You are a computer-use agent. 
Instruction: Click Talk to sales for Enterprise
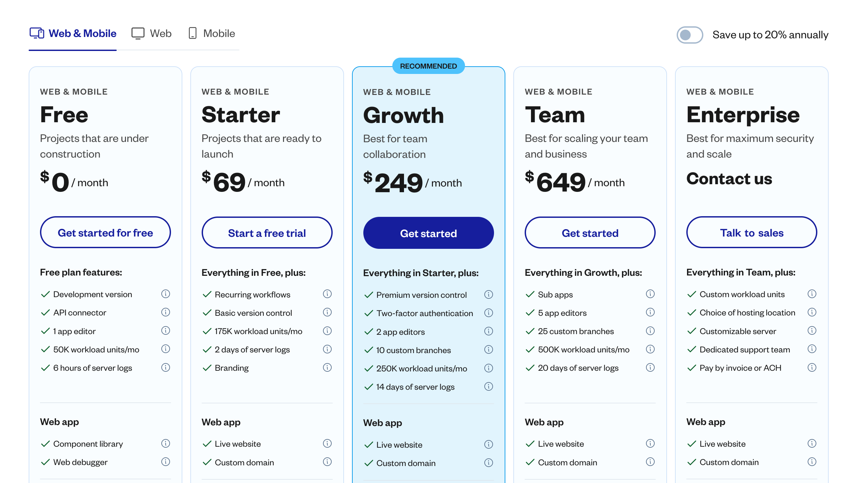pyautogui.click(x=751, y=233)
